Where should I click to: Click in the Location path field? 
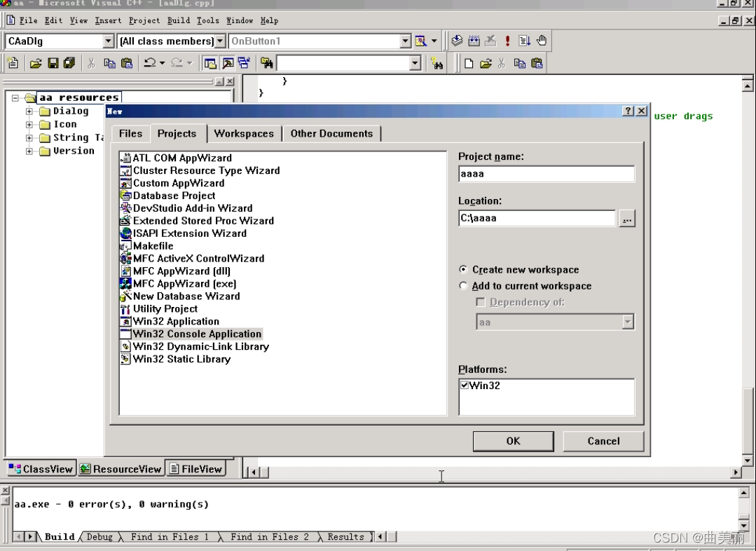[537, 218]
